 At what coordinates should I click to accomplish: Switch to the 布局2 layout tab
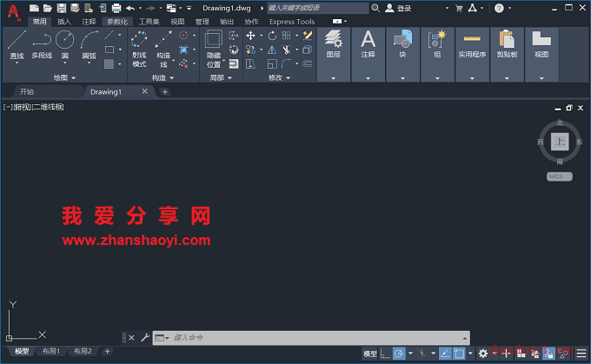coord(83,351)
